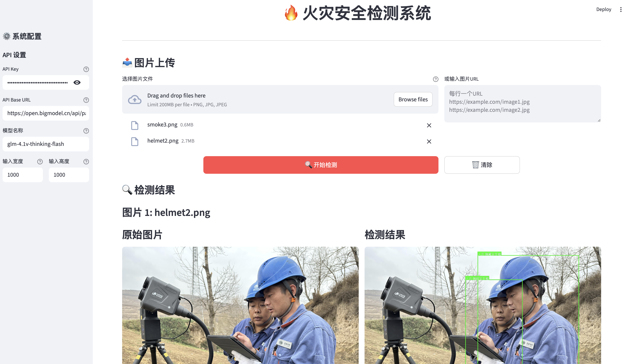Click Browse files button
Image resolution: width=629 pixels, height=364 pixels.
point(413,99)
